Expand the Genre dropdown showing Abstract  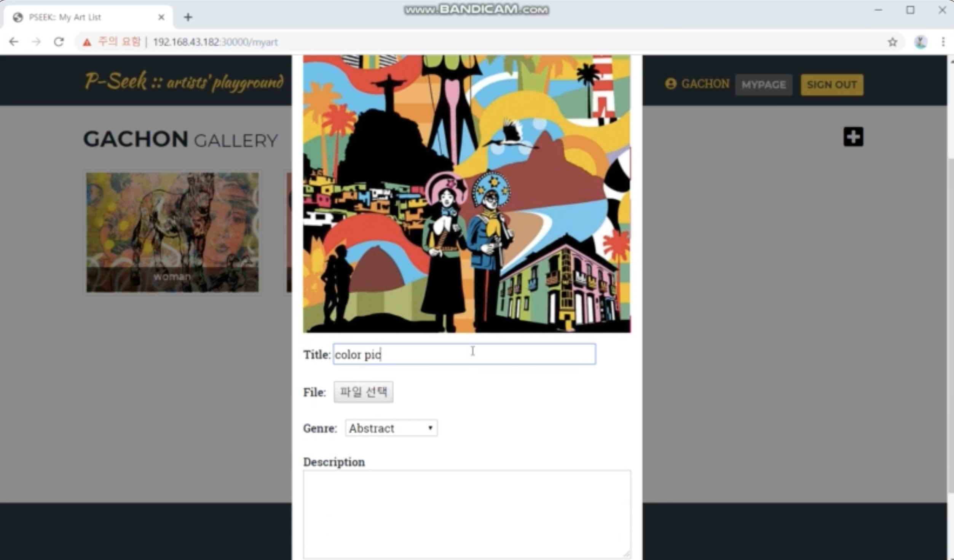[x=391, y=428]
